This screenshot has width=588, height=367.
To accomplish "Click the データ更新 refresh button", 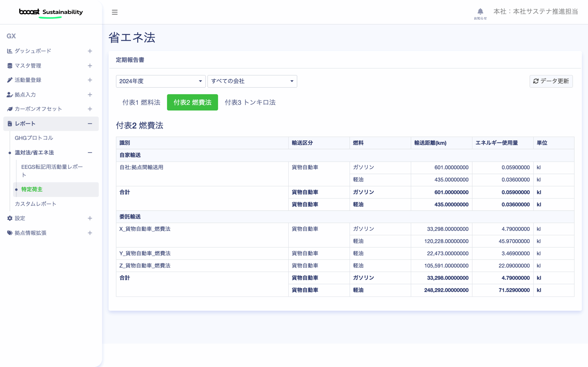I will pyautogui.click(x=551, y=81).
